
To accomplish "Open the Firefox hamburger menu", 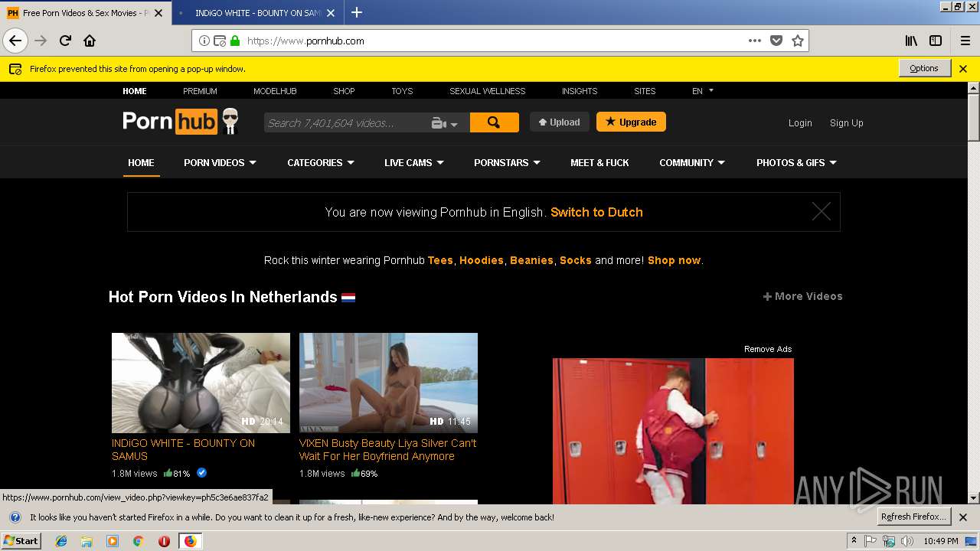I will 965,41.
